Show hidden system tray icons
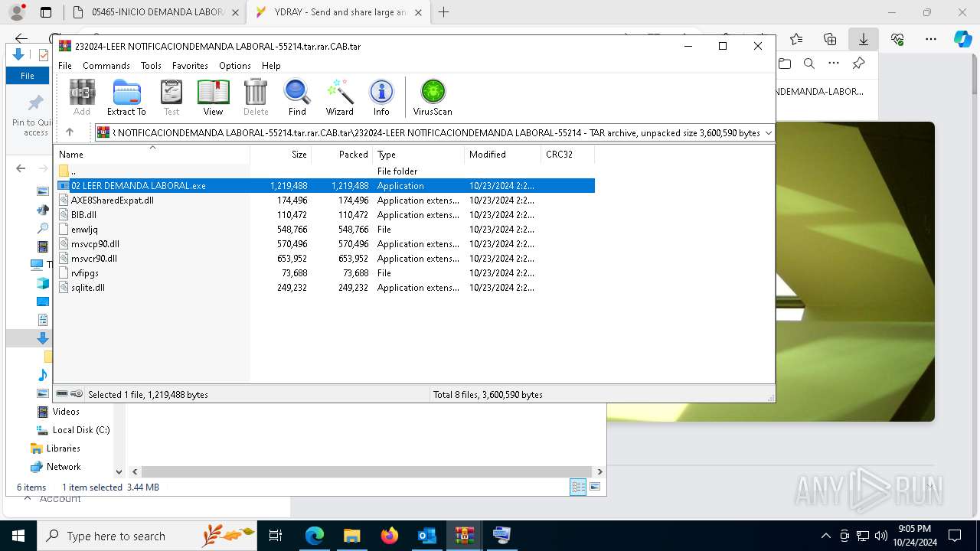Screen dimensions: 980x551 coord(825,536)
